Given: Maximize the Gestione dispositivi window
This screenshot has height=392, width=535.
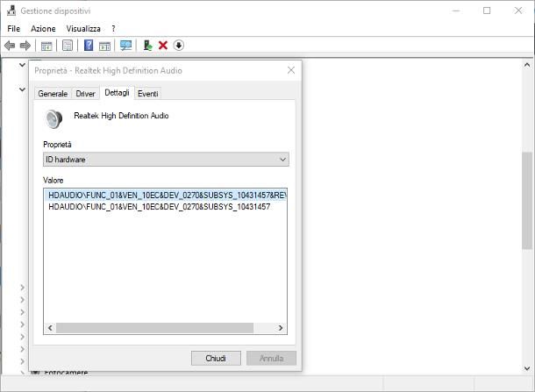Looking at the screenshot, I should coord(487,11).
